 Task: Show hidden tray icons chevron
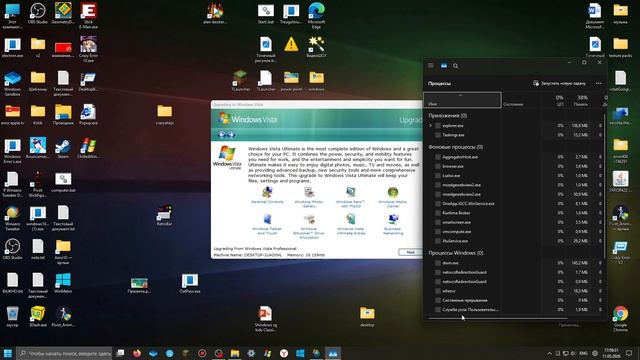549,353
